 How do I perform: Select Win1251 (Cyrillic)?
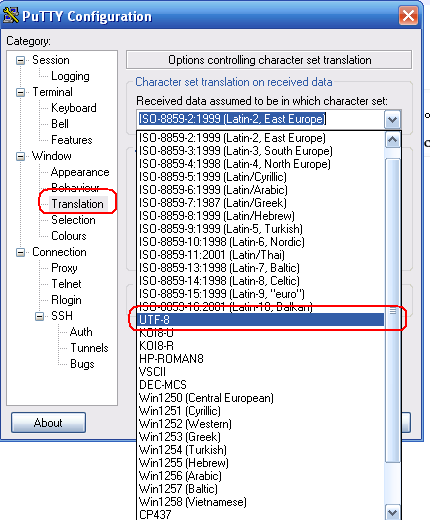tap(261, 411)
